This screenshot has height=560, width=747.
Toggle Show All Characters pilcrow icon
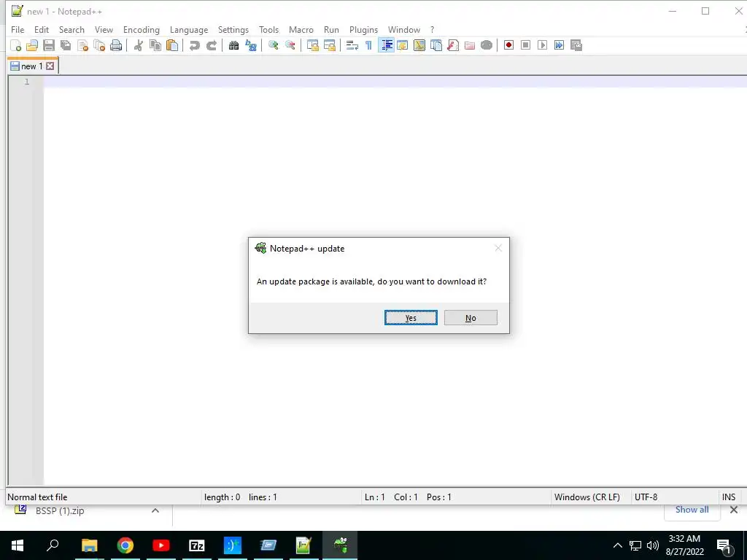point(368,45)
